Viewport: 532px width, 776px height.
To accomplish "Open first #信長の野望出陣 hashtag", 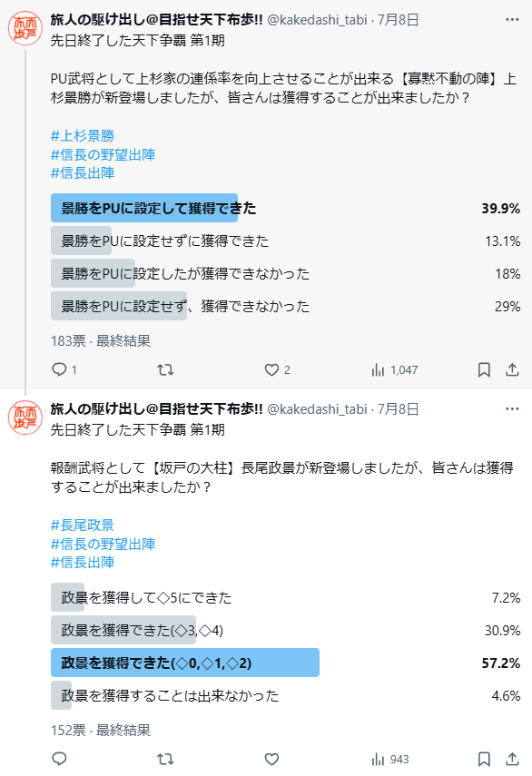I will click(103, 154).
